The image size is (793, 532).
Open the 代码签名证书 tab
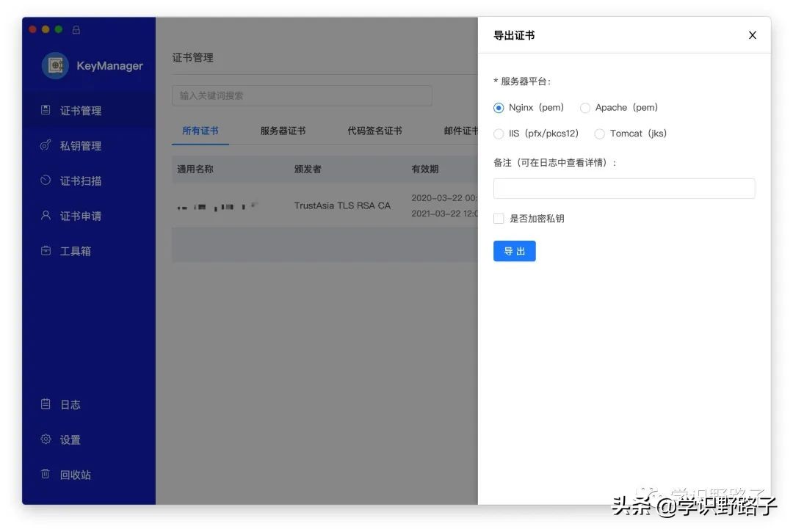376,131
